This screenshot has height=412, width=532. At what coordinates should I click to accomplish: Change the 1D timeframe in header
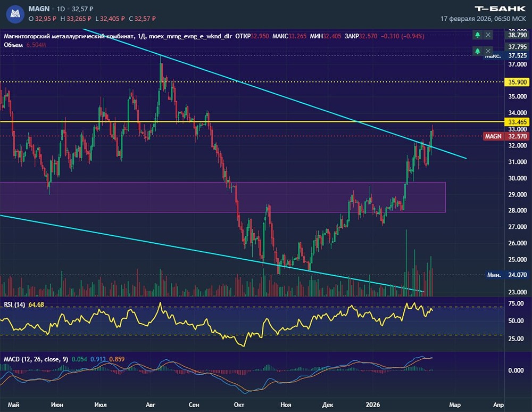click(61, 9)
